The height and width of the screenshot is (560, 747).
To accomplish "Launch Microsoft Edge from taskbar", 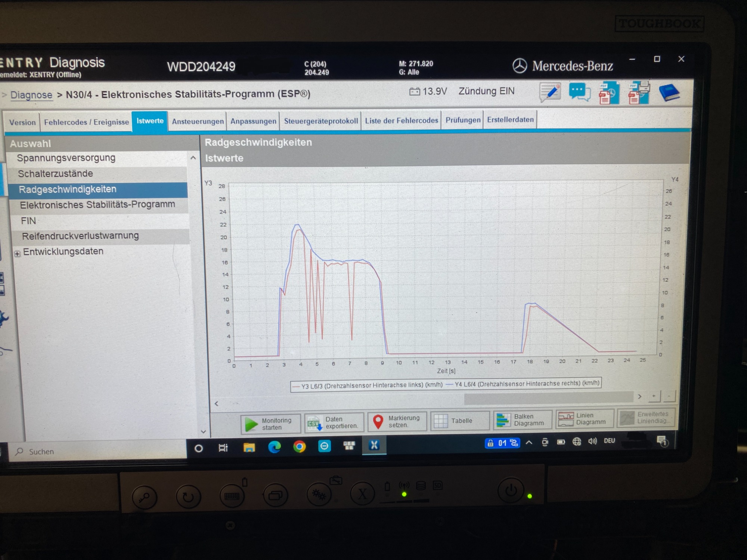I will 275,447.
